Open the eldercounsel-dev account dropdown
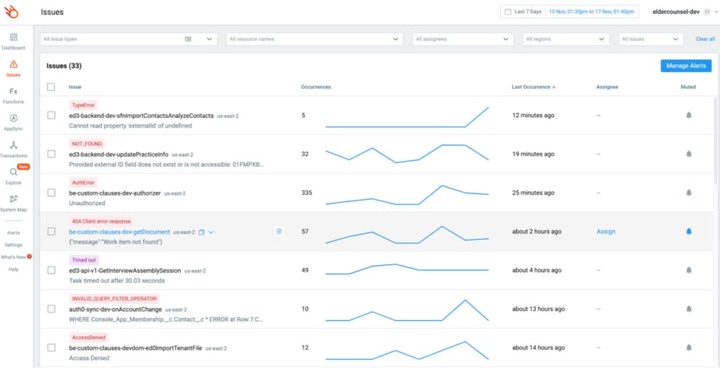The width and height of the screenshot is (720, 373). pyautogui.click(x=684, y=12)
